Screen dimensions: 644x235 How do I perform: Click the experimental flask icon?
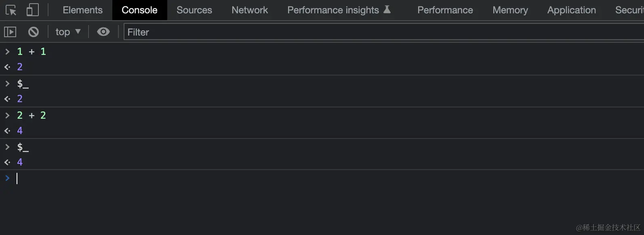tap(387, 9)
